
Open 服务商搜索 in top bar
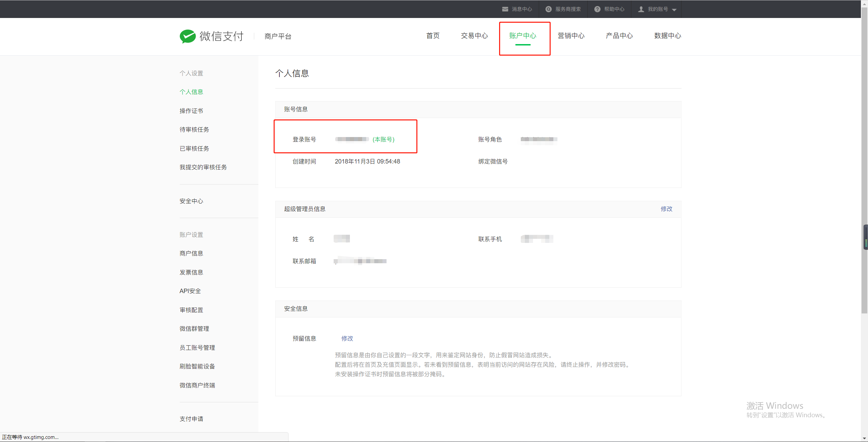(x=568, y=9)
